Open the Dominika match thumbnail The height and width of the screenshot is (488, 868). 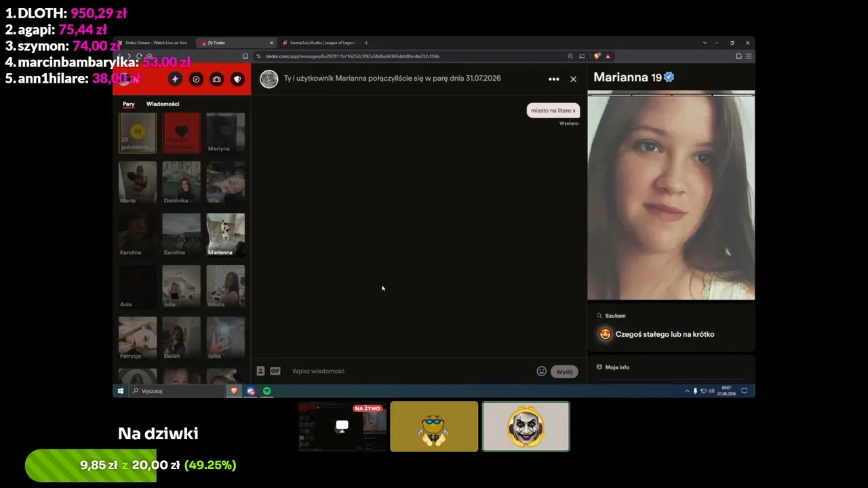181,183
